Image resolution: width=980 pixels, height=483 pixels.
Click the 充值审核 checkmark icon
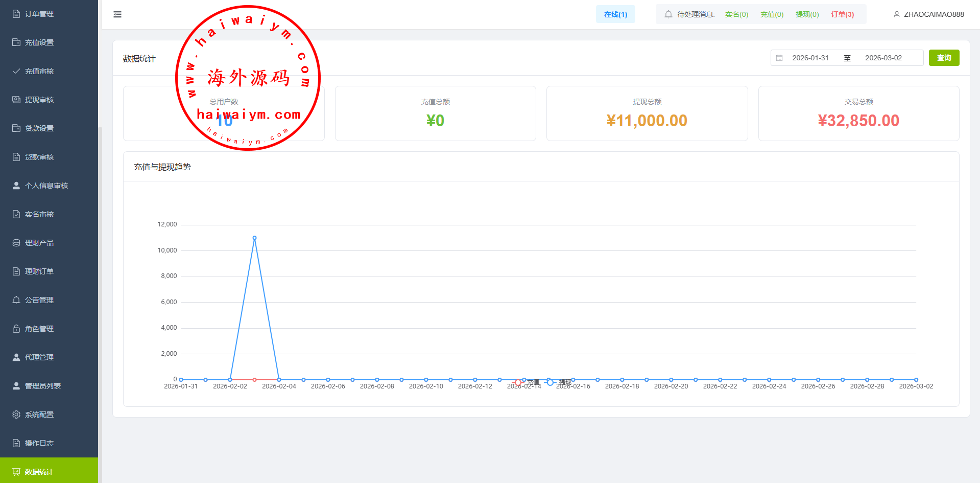click(16, 71)
